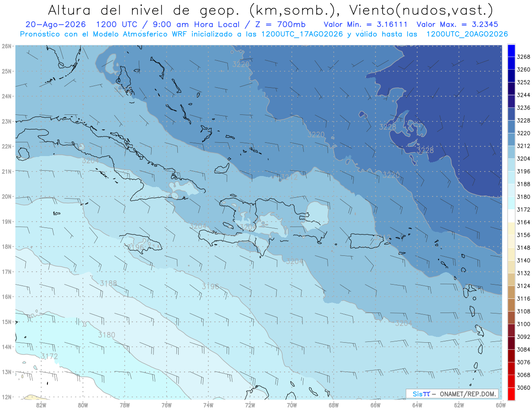Click the '60W' longitude axis label

point(501,405)
